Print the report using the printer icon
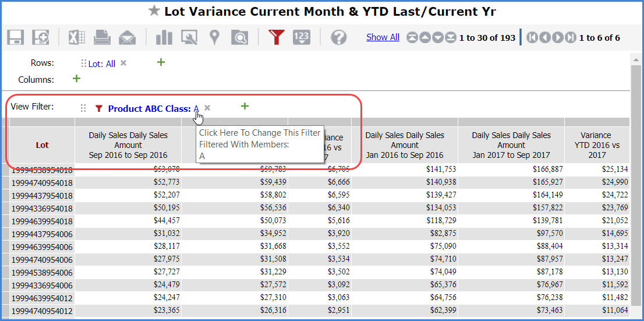The width and height of the screenshot is (644, 321). click(102, 37)
